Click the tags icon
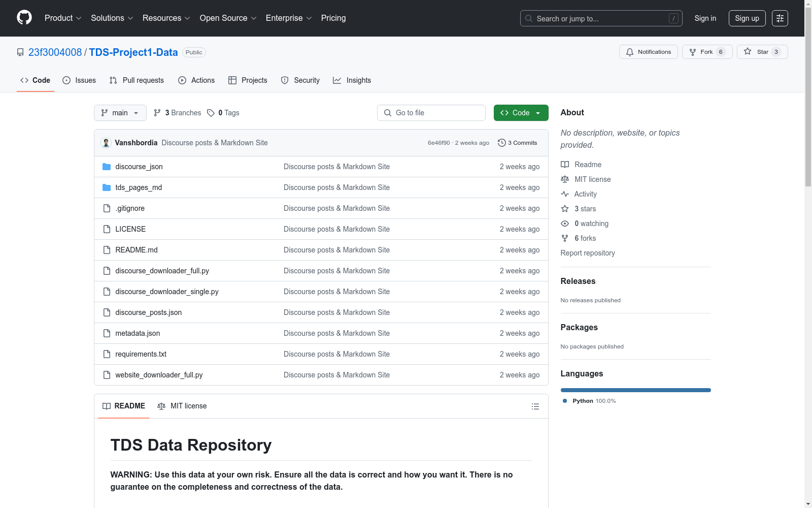This screenshot has width=812, height=508. pyautogui.click(x=211, y=113)
